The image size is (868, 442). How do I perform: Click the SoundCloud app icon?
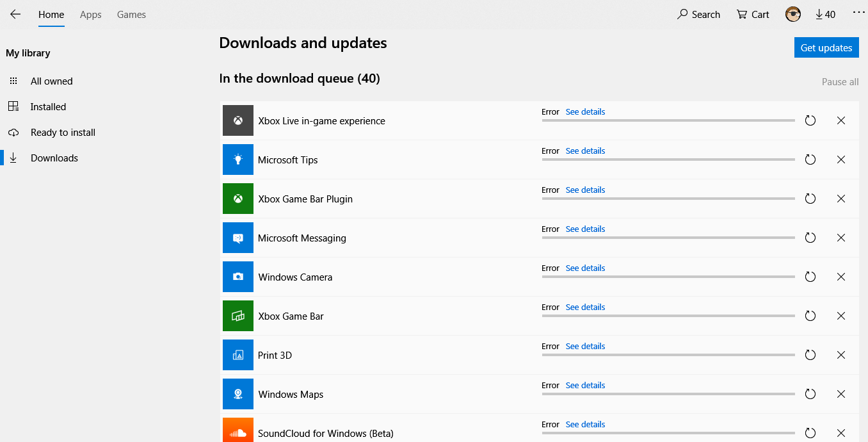[238, 430]
